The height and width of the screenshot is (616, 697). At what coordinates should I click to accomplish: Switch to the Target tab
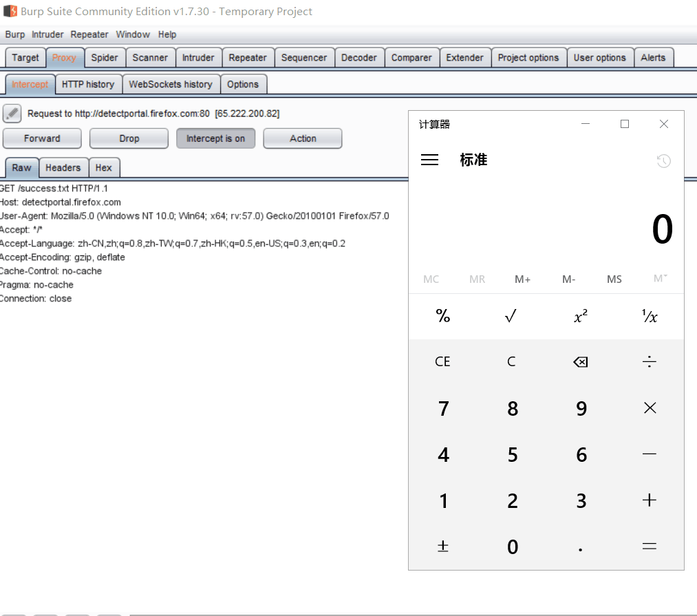(25, 58)
